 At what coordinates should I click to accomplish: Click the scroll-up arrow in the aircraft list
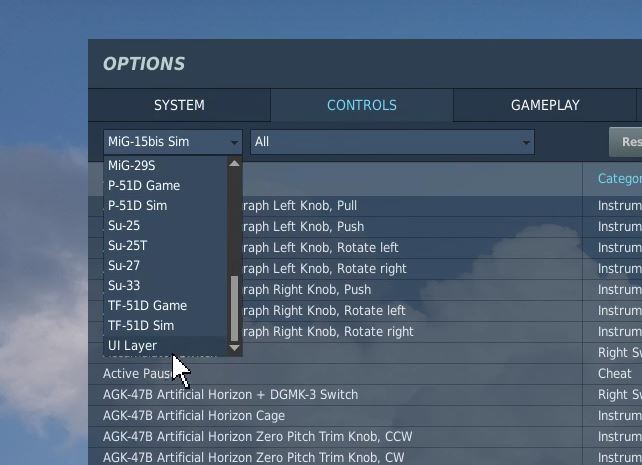234,164
